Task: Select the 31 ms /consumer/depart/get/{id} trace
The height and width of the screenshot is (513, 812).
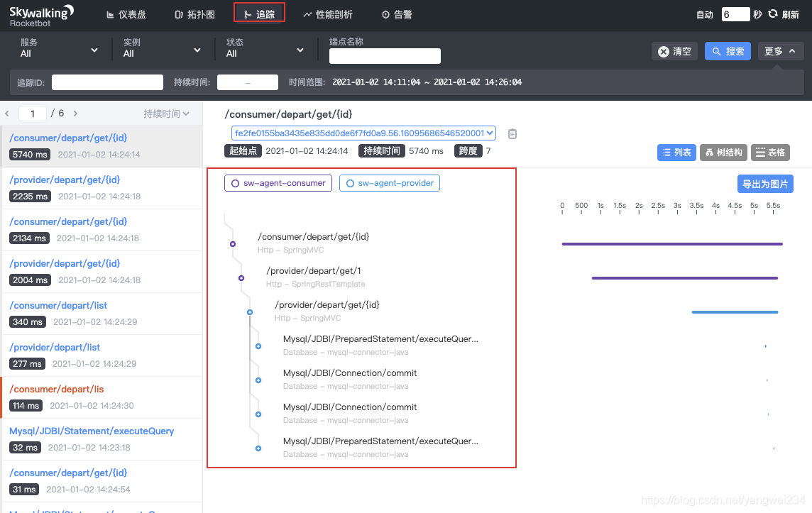Action: (101, 481)
